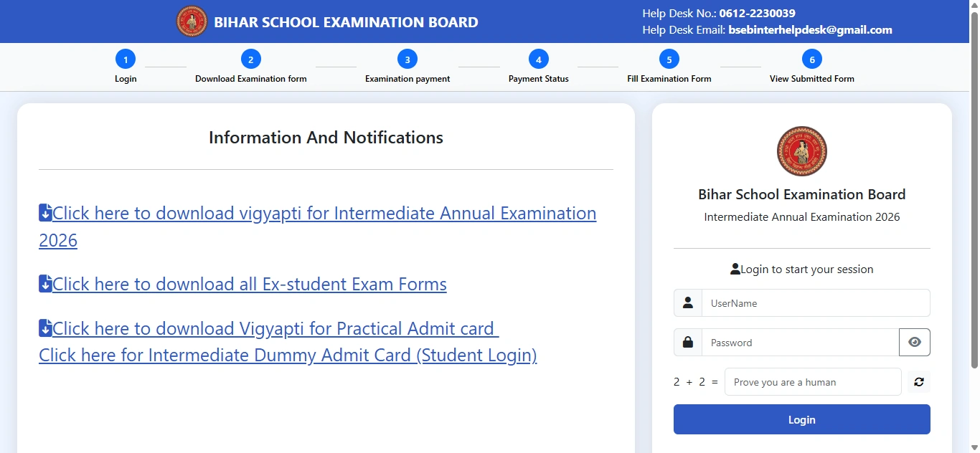Refresh the captcha challenge
The image size is (980, 453).
(918, 381)
